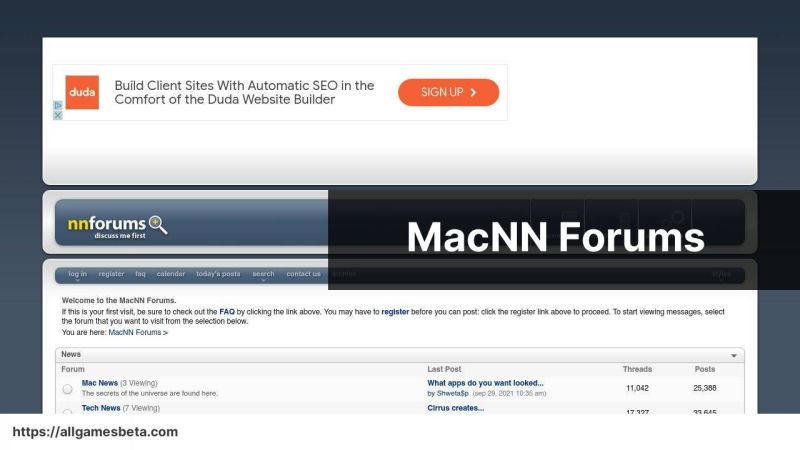Image resolution: width=800 pixels, height=450 pixels.
Task: Open the Tech News forum
Action: click(101, 408)
